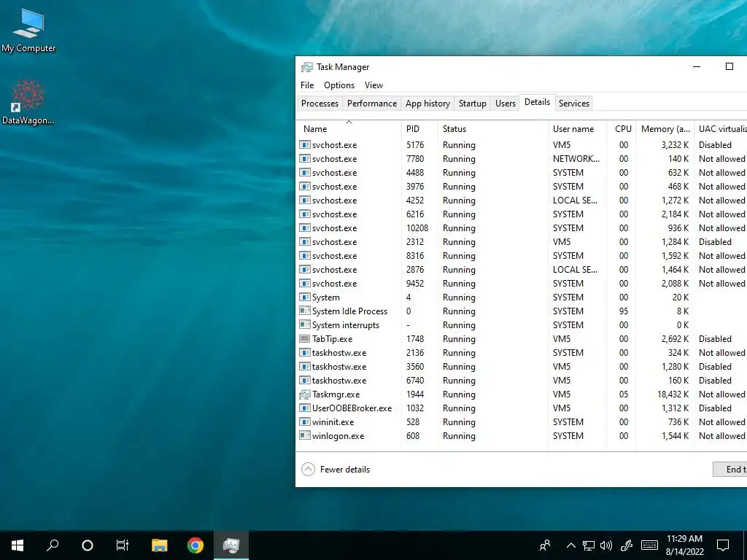Sort by the User name column header
Image resolution: width=747 pixels, height=560 pixels.
point(578,128)
